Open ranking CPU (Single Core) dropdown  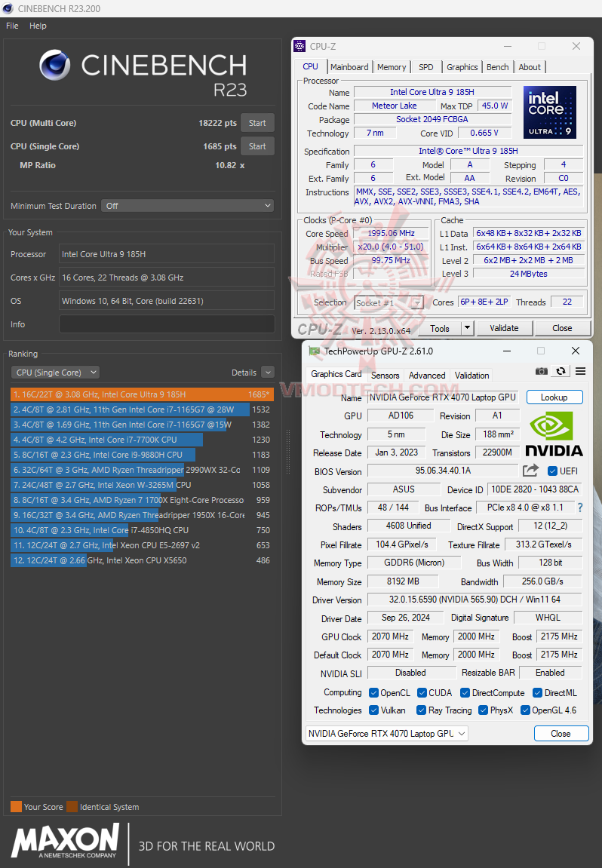[55, 373]
